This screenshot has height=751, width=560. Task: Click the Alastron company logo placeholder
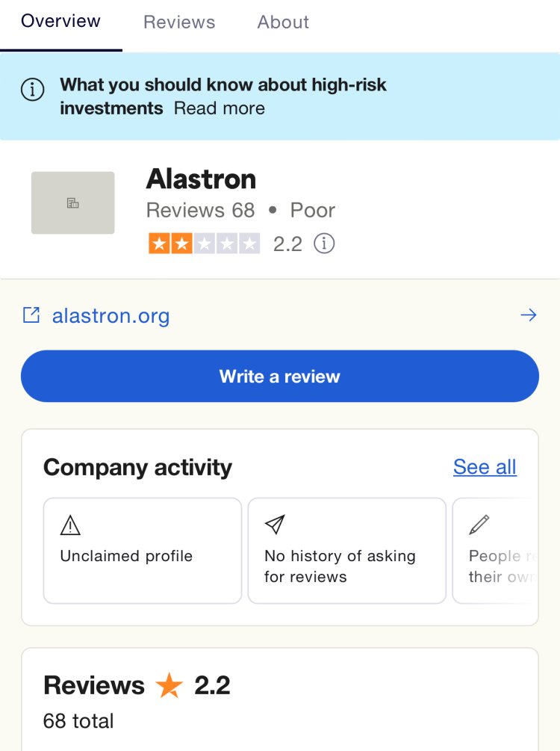tap(72, 203)
